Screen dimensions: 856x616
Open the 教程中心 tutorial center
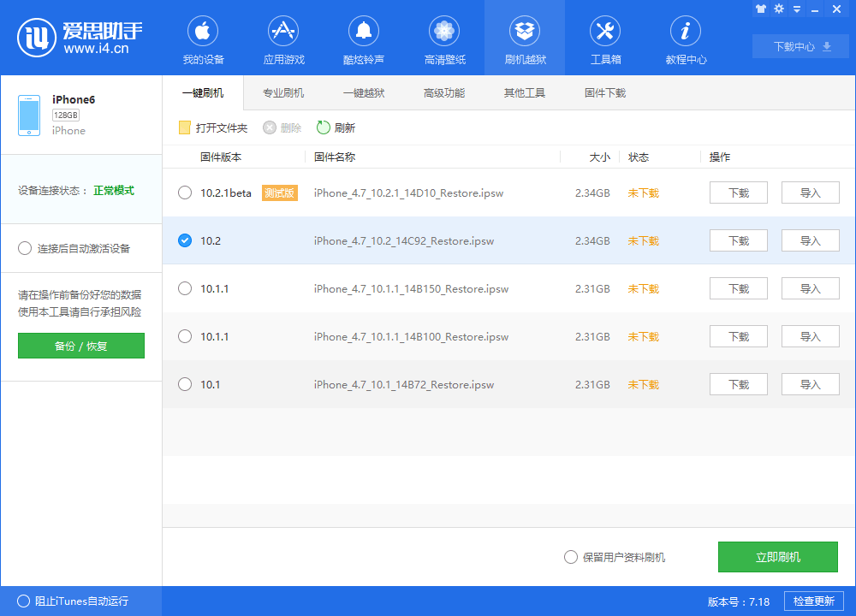(x=685, y=38)
